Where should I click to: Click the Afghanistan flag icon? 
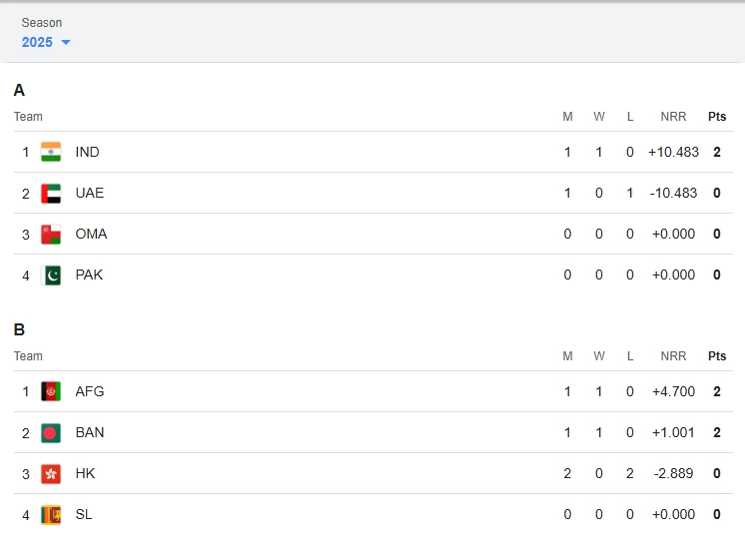[51, 391]
